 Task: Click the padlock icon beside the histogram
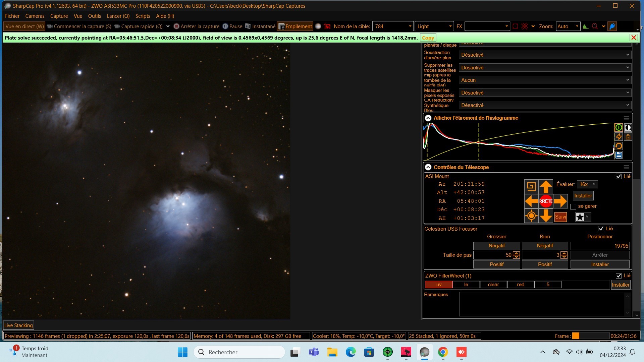click(x=628, y=137)
